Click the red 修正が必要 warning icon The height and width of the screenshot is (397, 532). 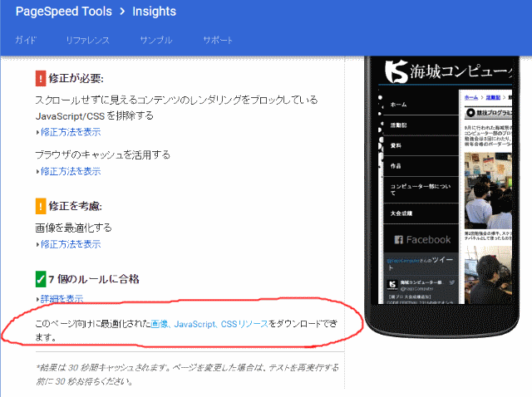(x=41, y=79)
